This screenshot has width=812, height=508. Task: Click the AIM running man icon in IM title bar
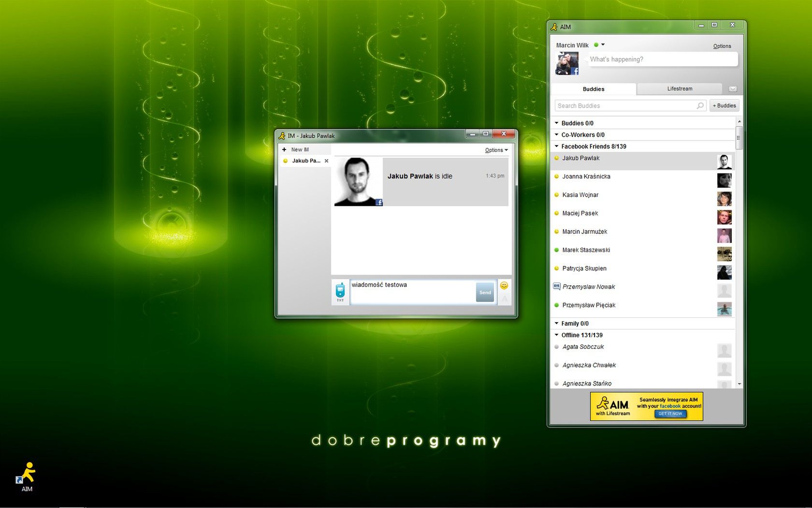282,136
